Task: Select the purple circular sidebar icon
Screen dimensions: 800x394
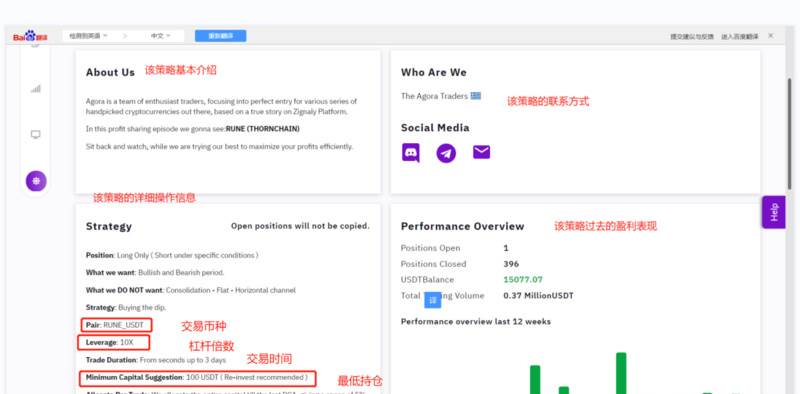Action: tap(36, 181)
